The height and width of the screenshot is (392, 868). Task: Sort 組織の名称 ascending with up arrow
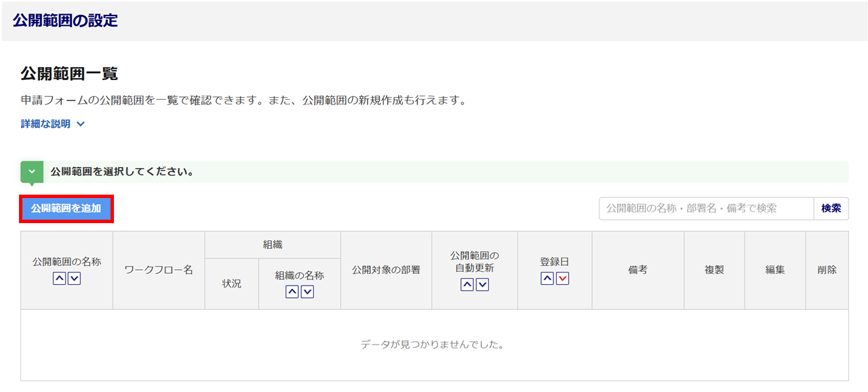(x=292, y=292)
